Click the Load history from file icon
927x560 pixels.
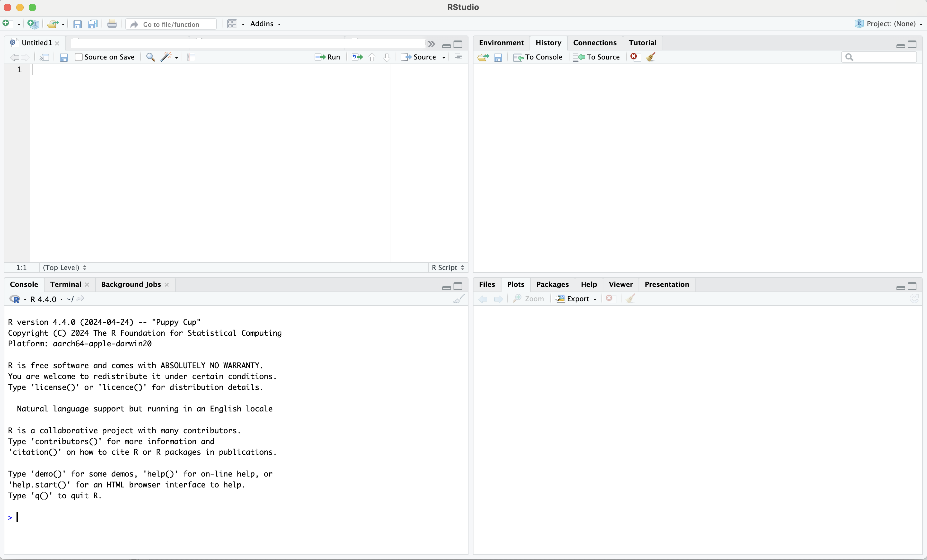coord(483,57)
